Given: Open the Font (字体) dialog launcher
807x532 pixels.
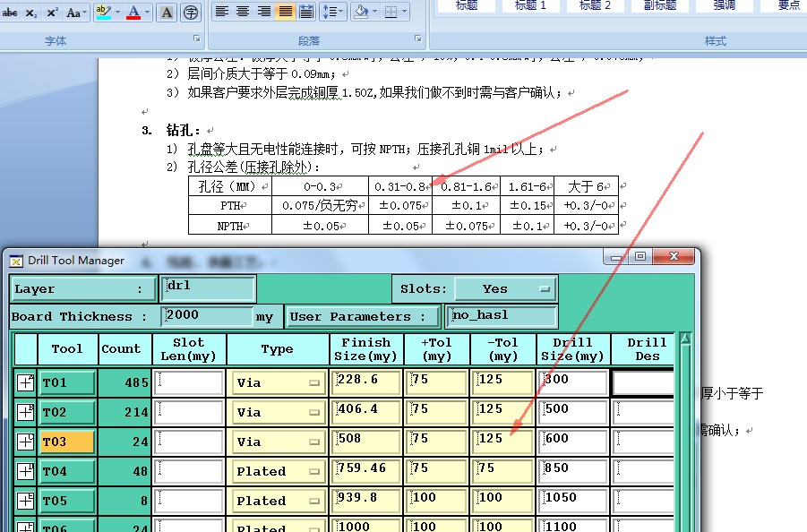Looking at the screenshot, I should pos(197,39).
